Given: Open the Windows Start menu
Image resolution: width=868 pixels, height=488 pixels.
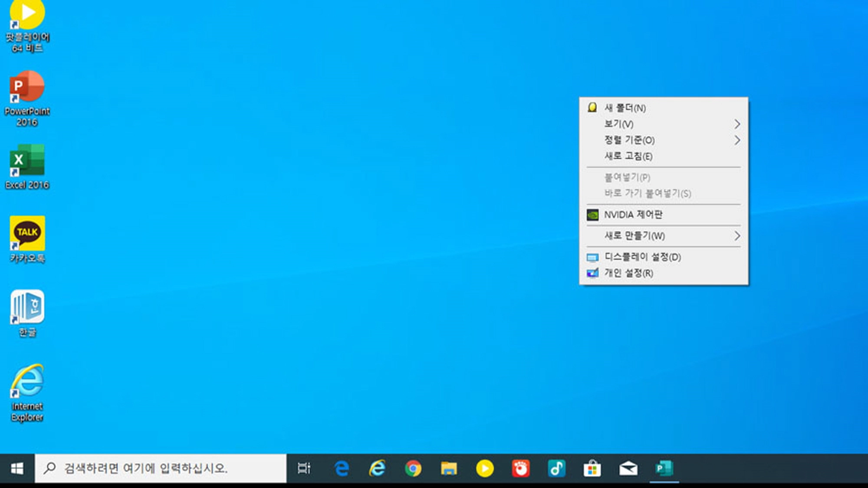Looking at the screenshot, I should [x=17, y=468].
